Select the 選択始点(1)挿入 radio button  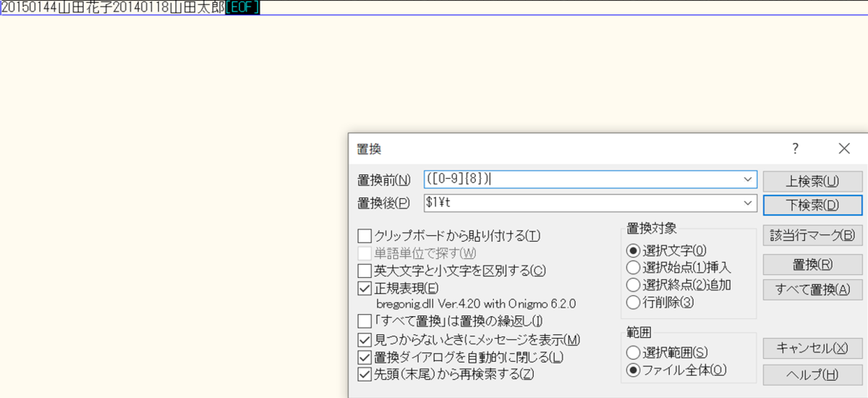tap(634, 268)
